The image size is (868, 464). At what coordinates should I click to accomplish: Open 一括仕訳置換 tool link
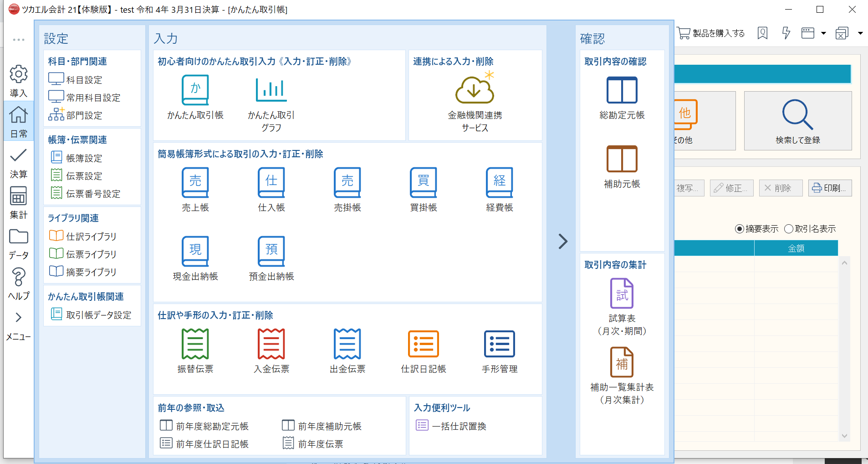tap(451, 426)
